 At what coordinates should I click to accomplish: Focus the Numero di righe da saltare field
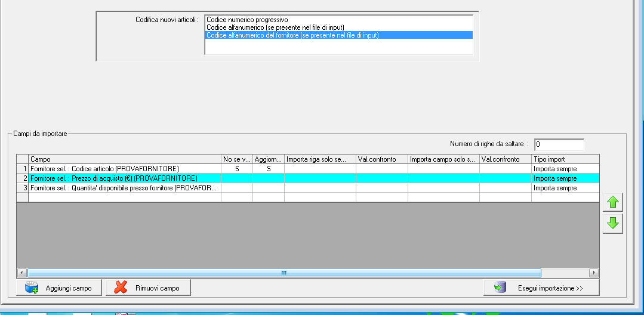point(559,144)
